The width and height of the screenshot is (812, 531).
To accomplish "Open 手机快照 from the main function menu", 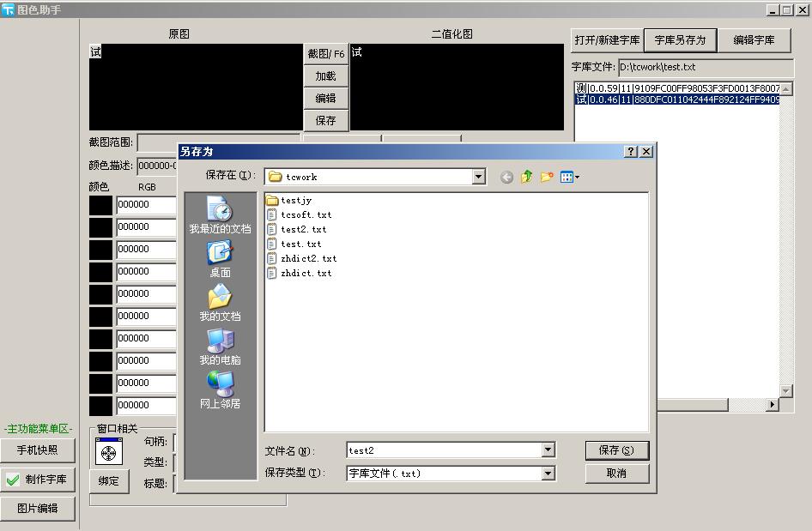I will pyautogui.click(x=37, y=450).
